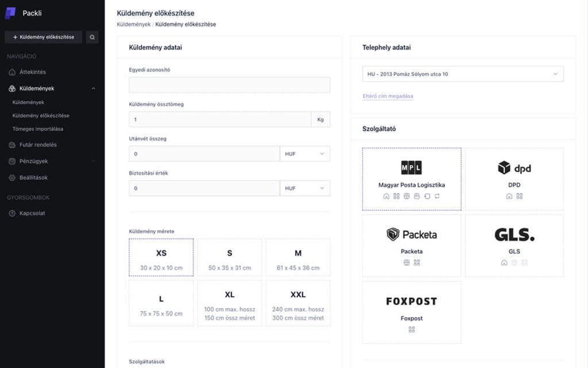The height and width of the screenshot is (368, 588).
Task: Click the Futár rendelés truck icon
Action: coord(12,145)
